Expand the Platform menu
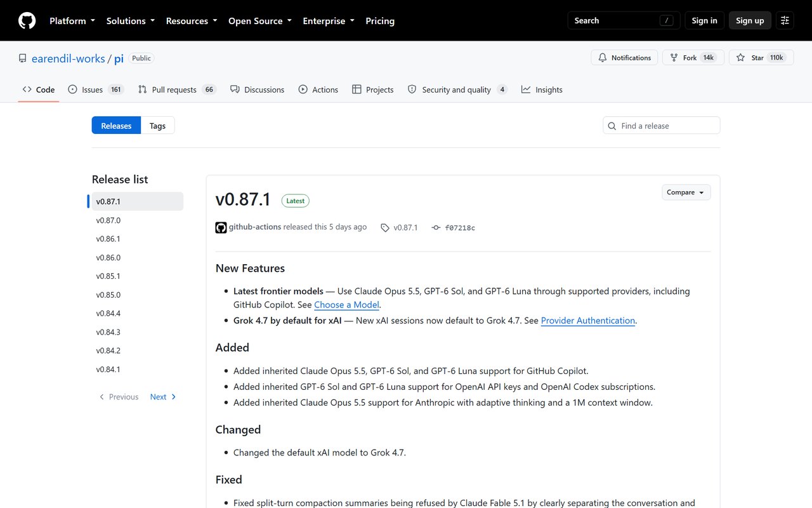The image size is (812, 508). pos(72,21)
